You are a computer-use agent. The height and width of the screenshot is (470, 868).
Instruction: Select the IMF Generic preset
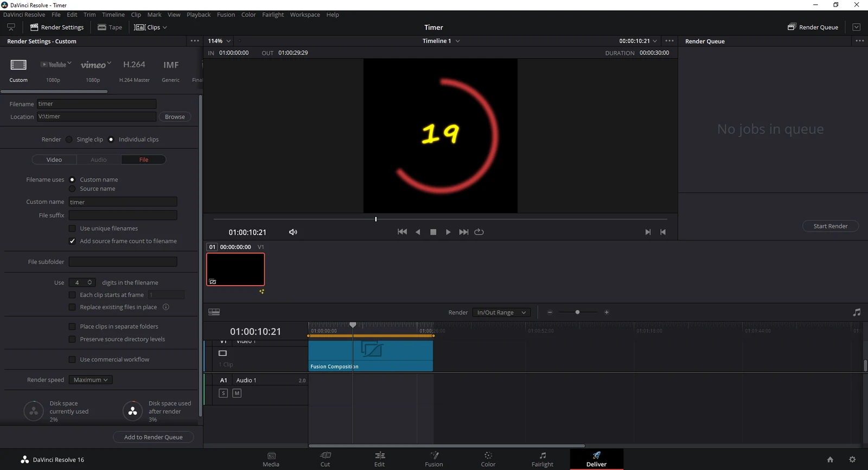tap(171, 65)
